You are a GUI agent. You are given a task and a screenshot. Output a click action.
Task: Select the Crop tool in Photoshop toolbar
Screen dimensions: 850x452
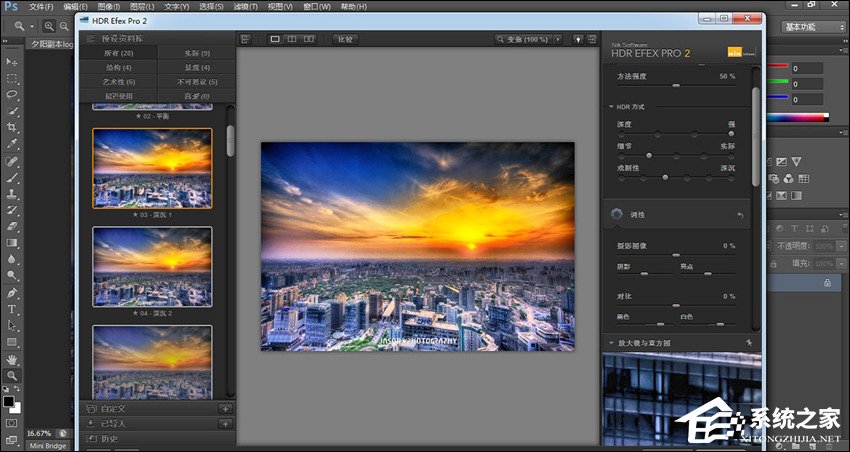click(x=12, y=127)
